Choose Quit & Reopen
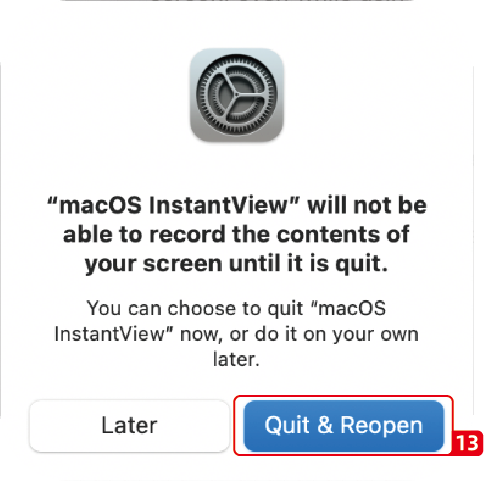484x481 pixels. pos(344,426)
